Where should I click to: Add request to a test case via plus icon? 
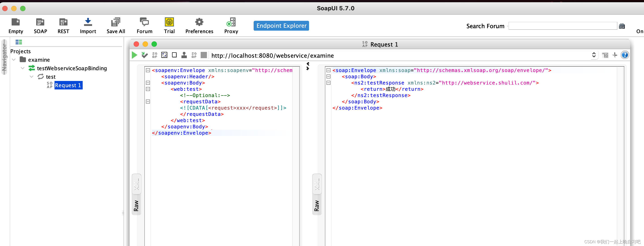[x=615, y=55]
